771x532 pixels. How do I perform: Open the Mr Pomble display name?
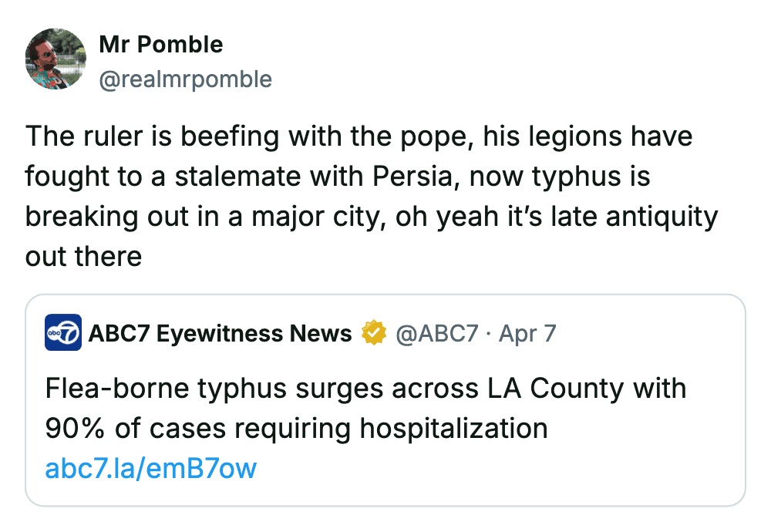(161, 45)
